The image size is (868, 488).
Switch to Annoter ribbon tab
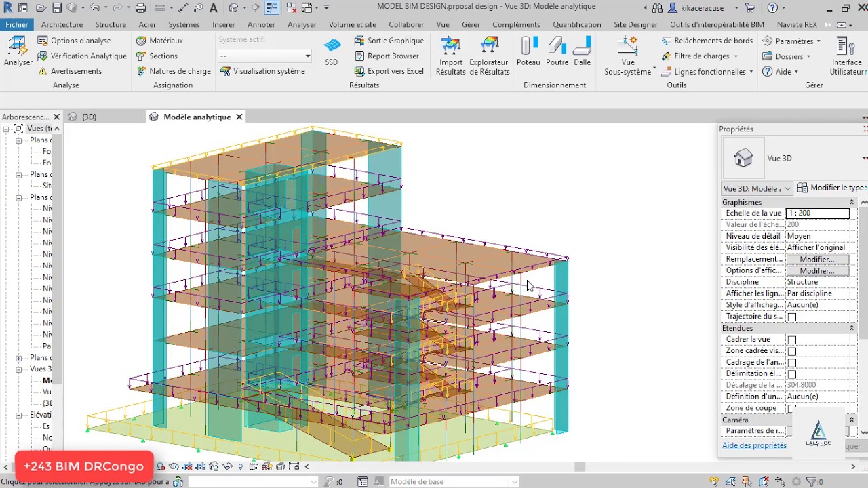pos(261,24)
